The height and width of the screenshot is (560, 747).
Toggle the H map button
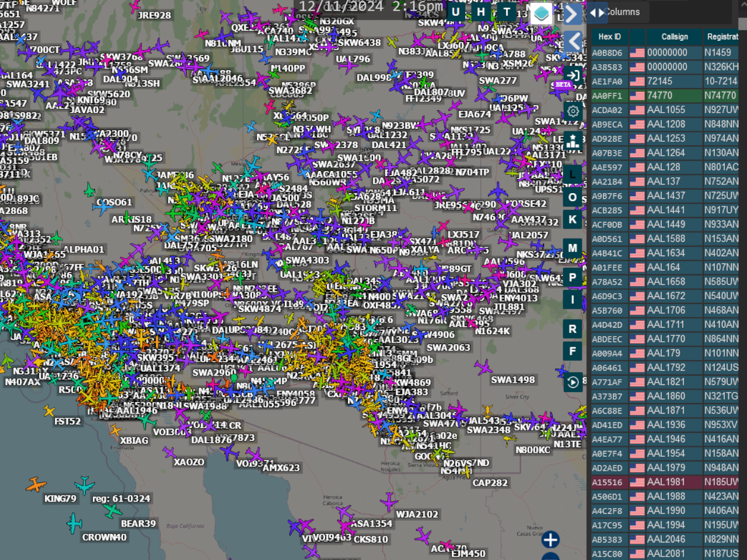(481, 12)
